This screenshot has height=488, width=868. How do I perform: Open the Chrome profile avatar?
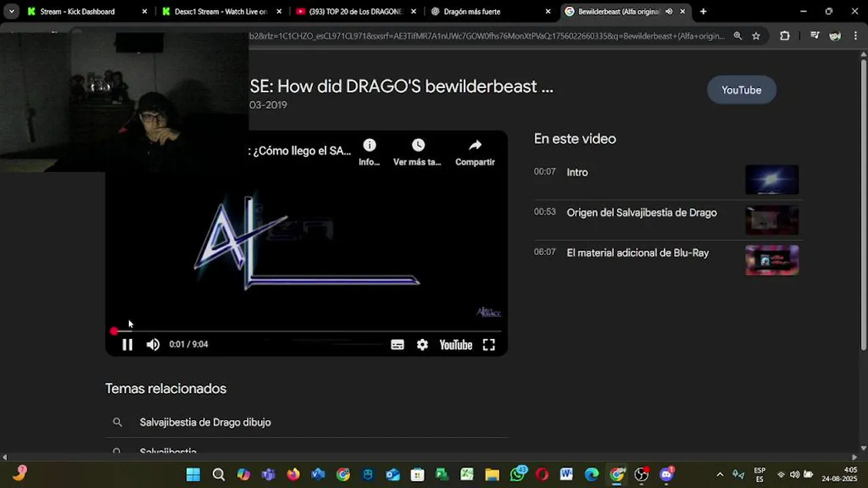point(835,36)
